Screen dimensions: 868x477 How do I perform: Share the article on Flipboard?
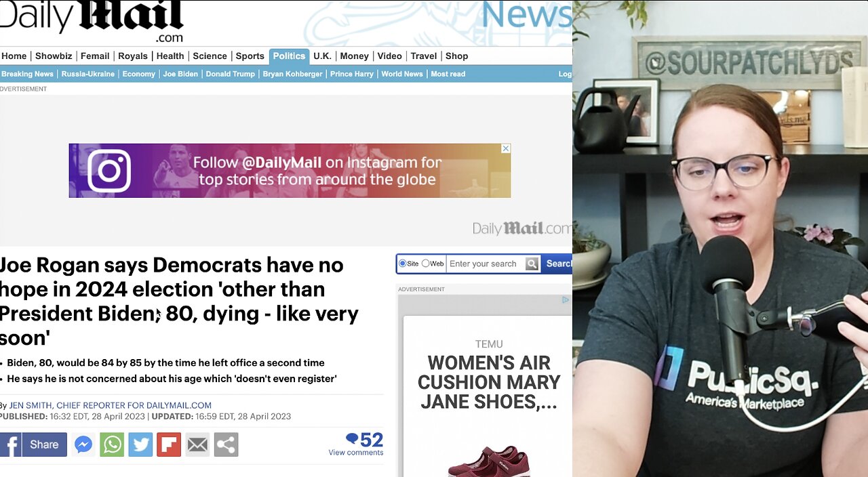pos(169,444)
